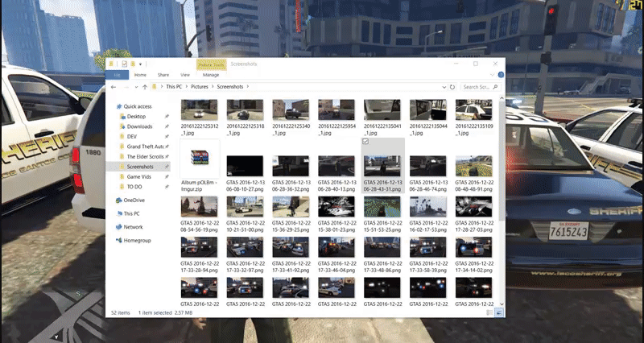Click the search magnifier icon
This screenshot has height=343, width=644.
(x=495, y=87)
